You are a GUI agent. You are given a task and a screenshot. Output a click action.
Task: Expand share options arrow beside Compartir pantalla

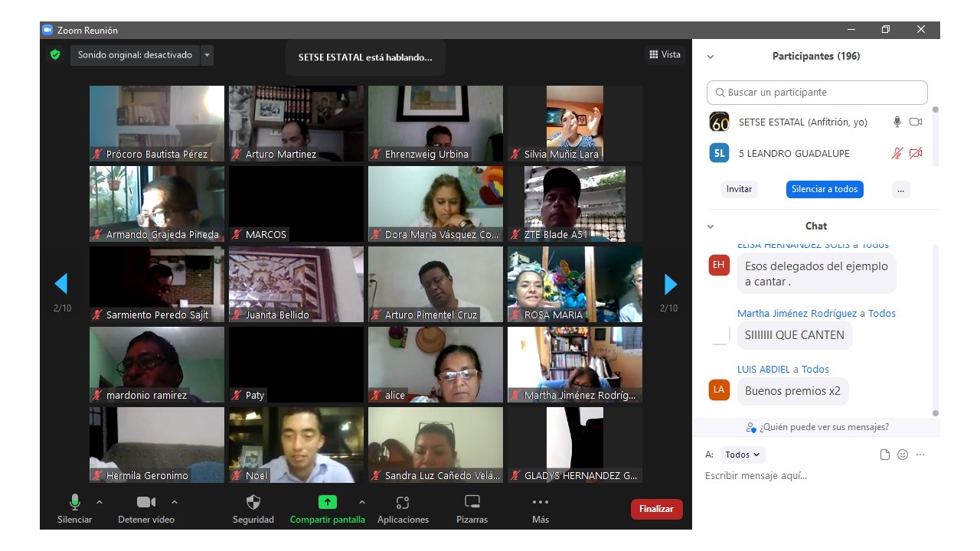point(361,502)
